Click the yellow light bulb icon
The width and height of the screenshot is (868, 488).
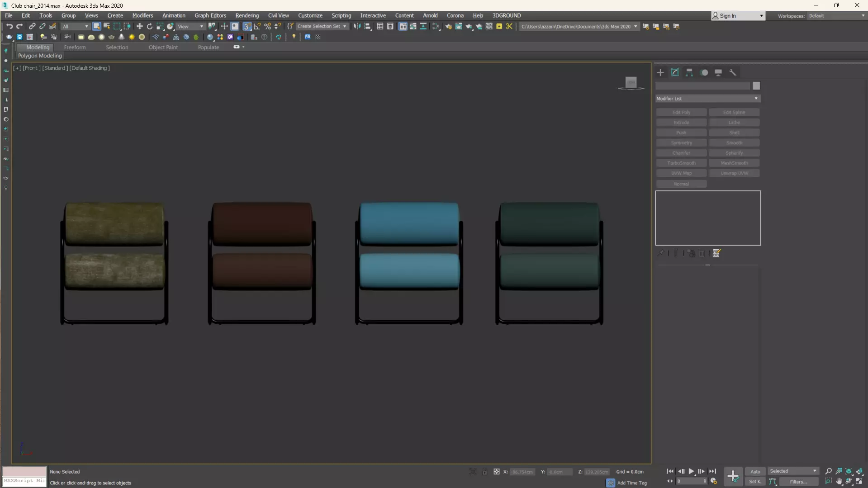click(294, 37)
